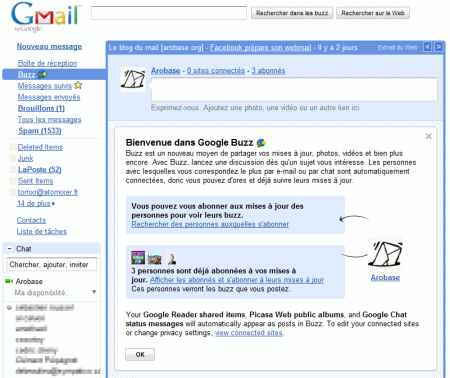Open the Deleted Items label
The image size is (450, 378).
(x=40, y=147)
